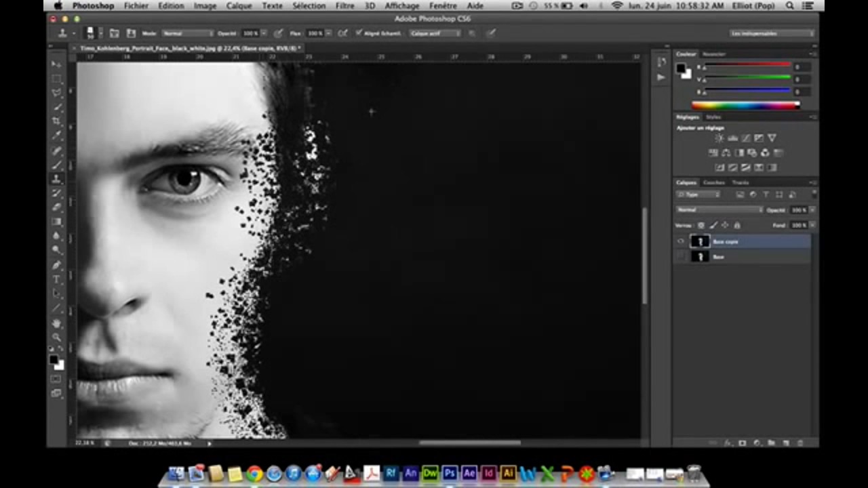
Task: Open the Filtre menu
Action: 344,5
